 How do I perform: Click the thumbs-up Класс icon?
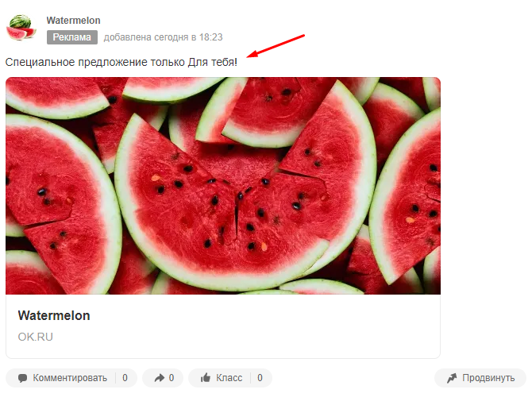click(x=206, y=378)
